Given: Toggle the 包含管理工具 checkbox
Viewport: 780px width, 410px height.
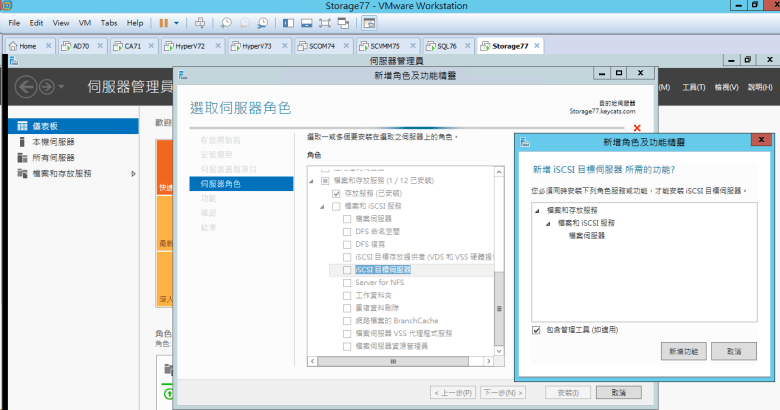Looking at the screenshot, I should (537, 328).
